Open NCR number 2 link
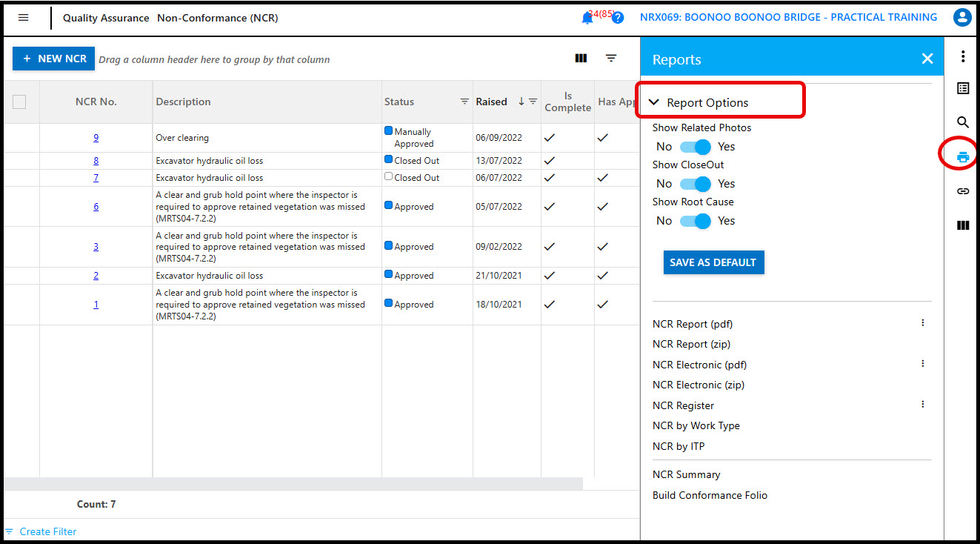 click(96, 276)
